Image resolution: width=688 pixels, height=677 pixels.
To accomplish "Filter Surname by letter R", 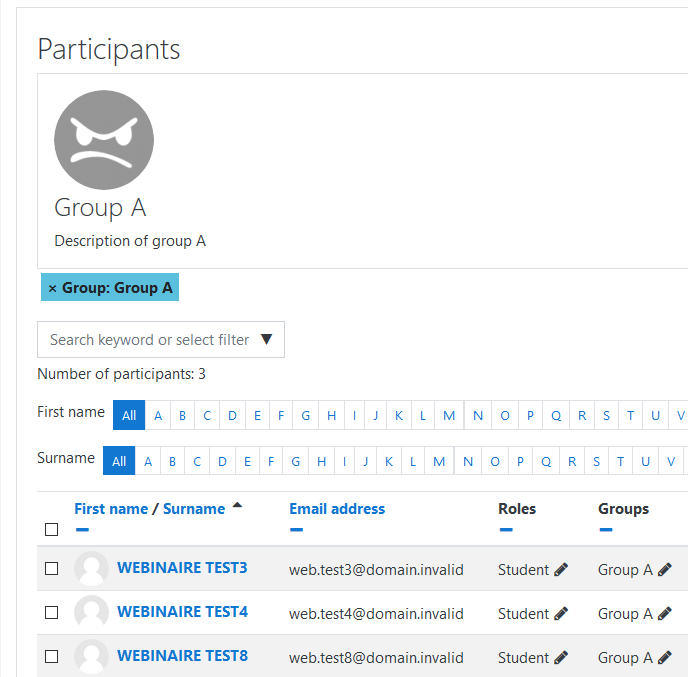I will click(572, 461).
